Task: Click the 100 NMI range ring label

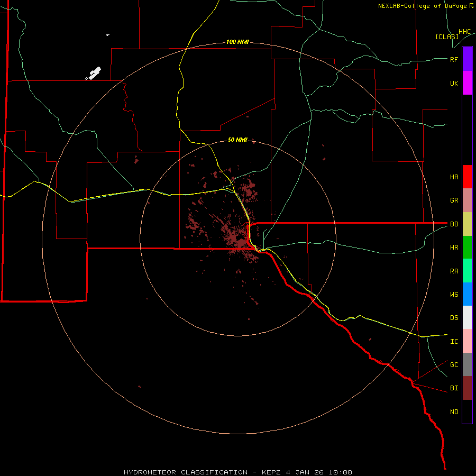Action: [237, 42]
